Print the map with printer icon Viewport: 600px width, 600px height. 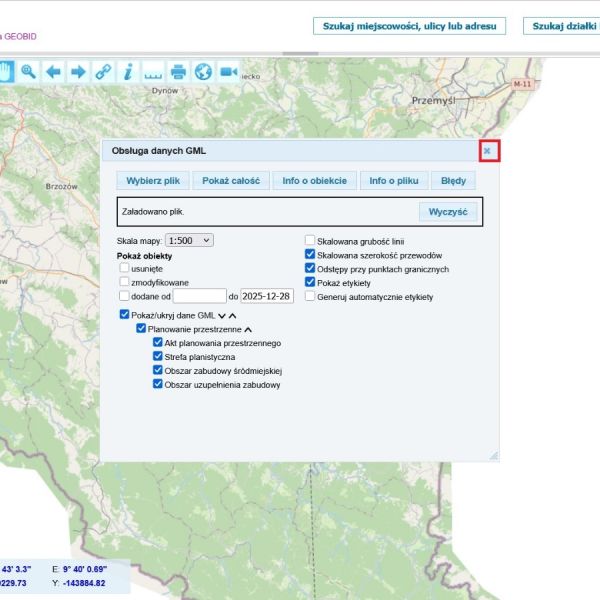(178, 71)
